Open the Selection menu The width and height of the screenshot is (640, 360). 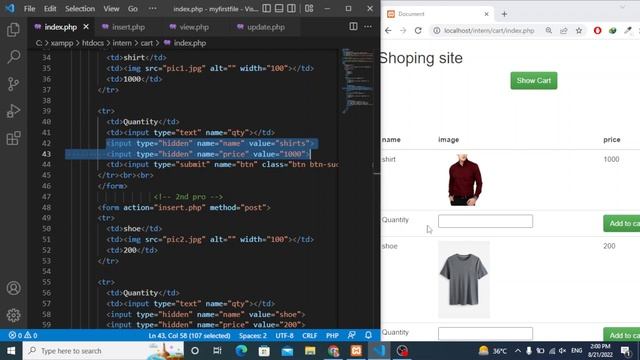pyautogui.click(x=80, y=9)
